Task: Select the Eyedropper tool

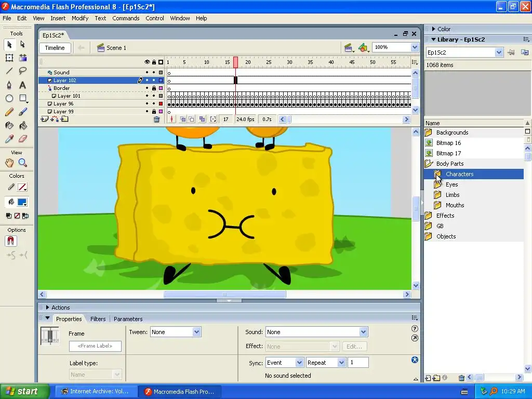Action: (9, 139)
